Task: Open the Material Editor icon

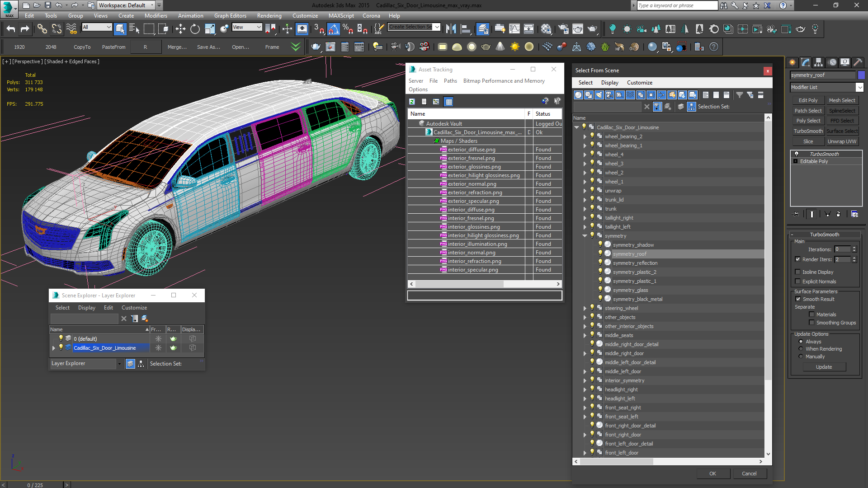Action: 546,29
